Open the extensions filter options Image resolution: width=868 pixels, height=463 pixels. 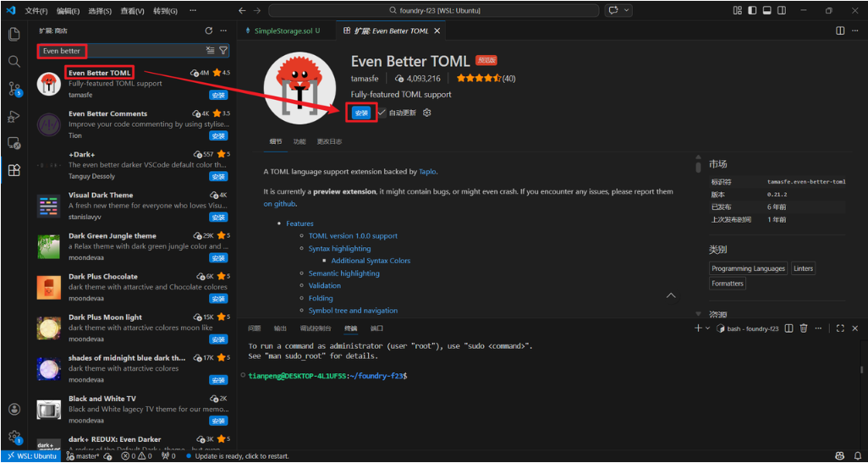point(223,51)
